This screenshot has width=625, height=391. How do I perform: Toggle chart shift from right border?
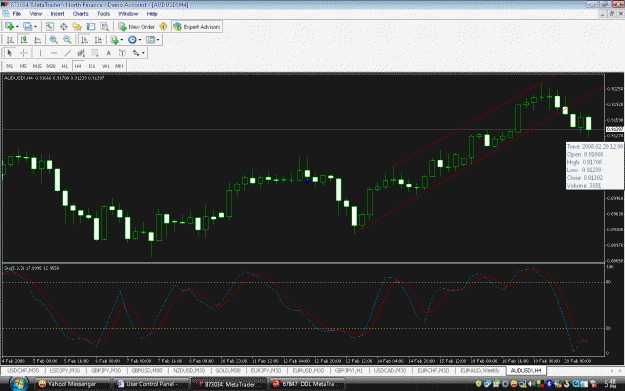click(x=98, y=40)
